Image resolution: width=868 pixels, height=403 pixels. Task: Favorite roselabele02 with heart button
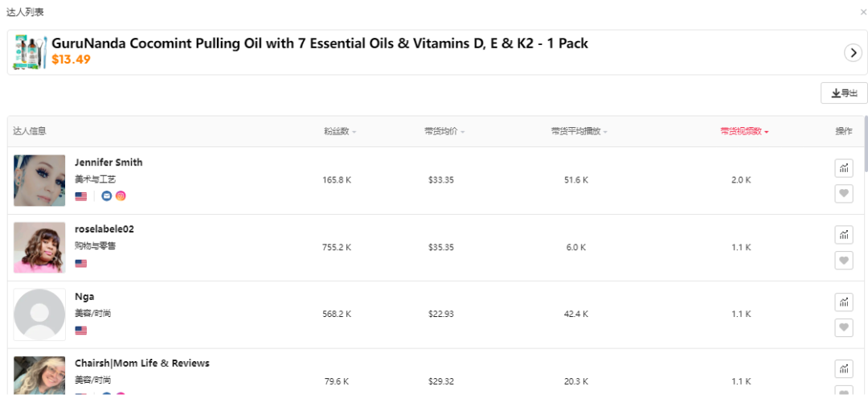coord(843,260)
